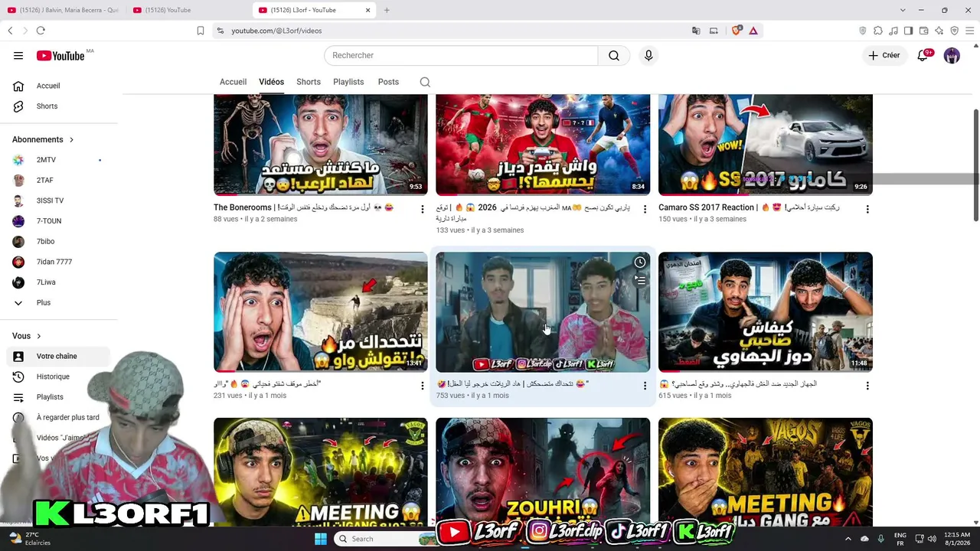Open the account avatar menu
This screenshot has height=551, width=980.
[952, 55]
